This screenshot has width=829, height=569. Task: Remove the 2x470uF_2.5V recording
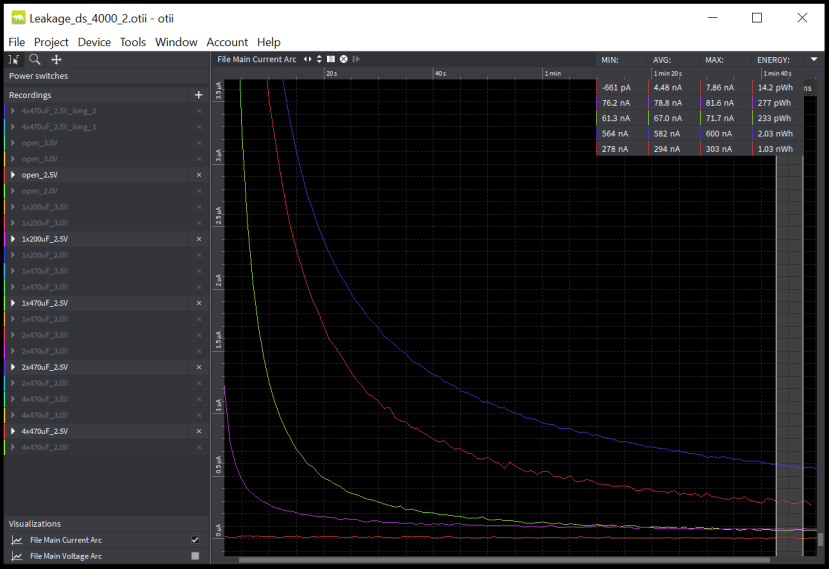(x=199, y=367)
